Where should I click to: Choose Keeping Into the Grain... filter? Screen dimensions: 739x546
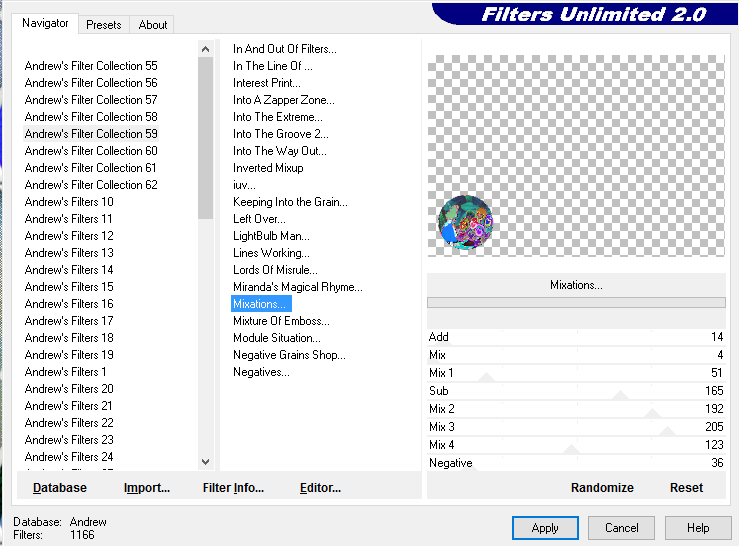[x=290, y=202]
